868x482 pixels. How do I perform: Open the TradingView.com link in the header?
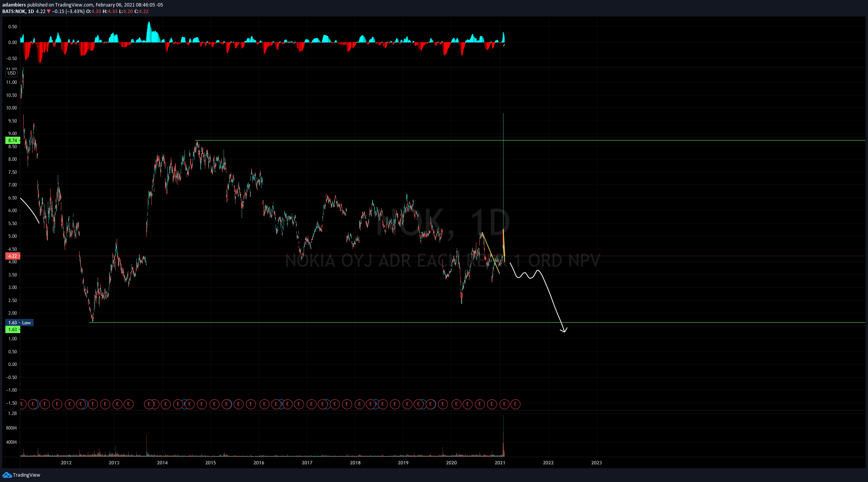[x=74, y=5]
